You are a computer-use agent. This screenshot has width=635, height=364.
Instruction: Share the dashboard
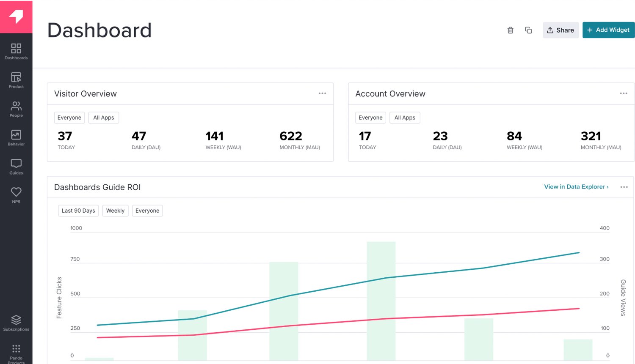point(560,30)
